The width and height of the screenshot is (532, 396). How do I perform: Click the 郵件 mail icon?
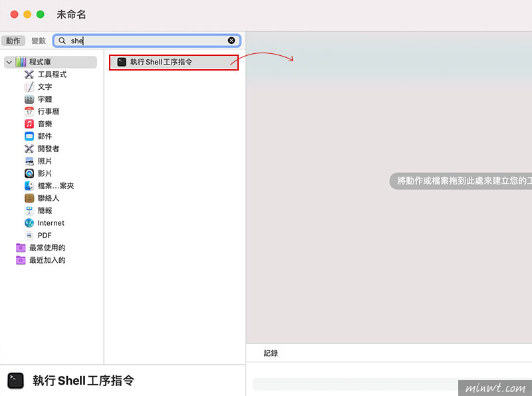click(x=29, y=136)
